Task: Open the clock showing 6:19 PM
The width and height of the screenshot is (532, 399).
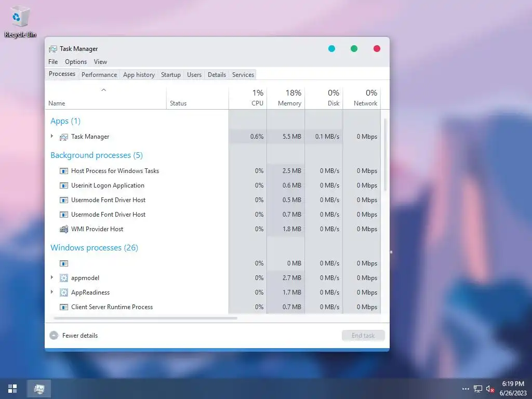Action: (513, 389)
